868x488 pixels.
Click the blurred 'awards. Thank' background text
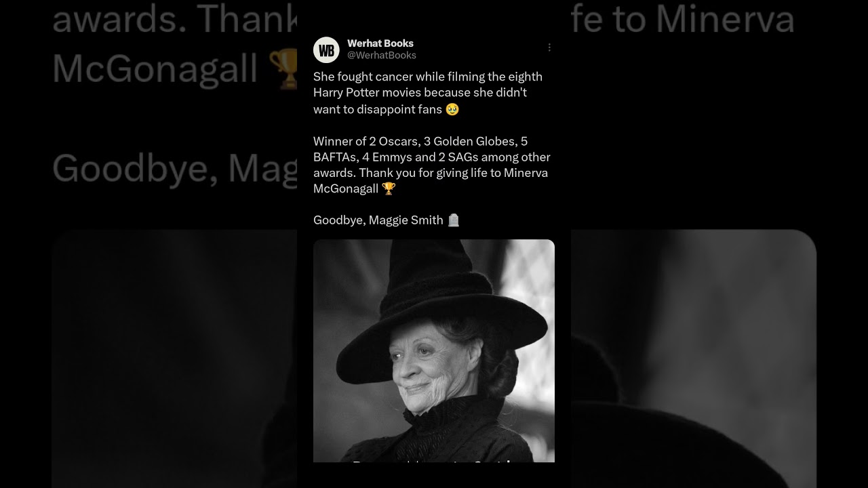coord(174,20)
